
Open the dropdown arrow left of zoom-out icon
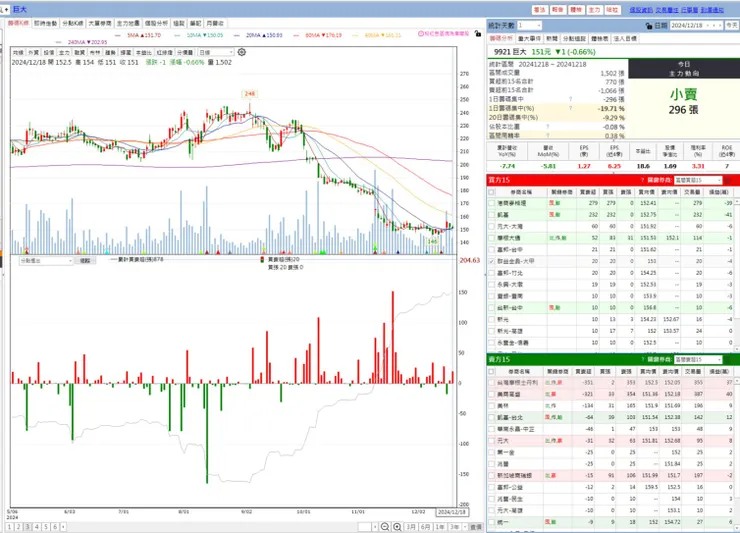[x=375, y=526]
